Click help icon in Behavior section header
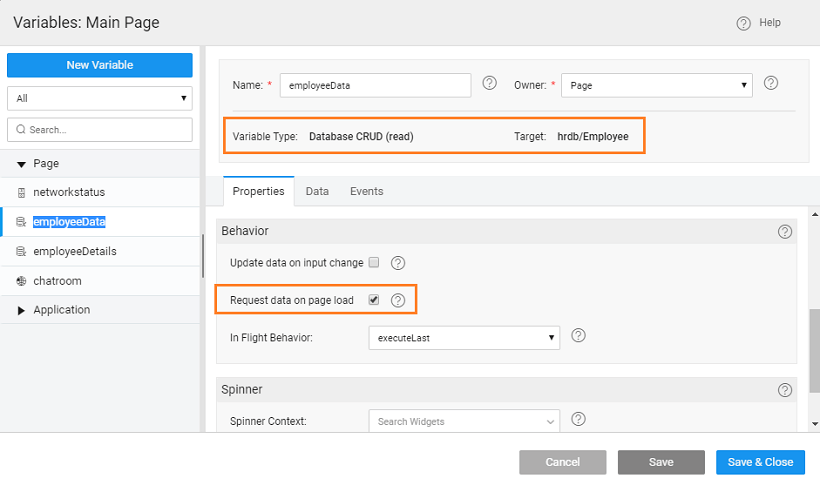 [784, 231]
